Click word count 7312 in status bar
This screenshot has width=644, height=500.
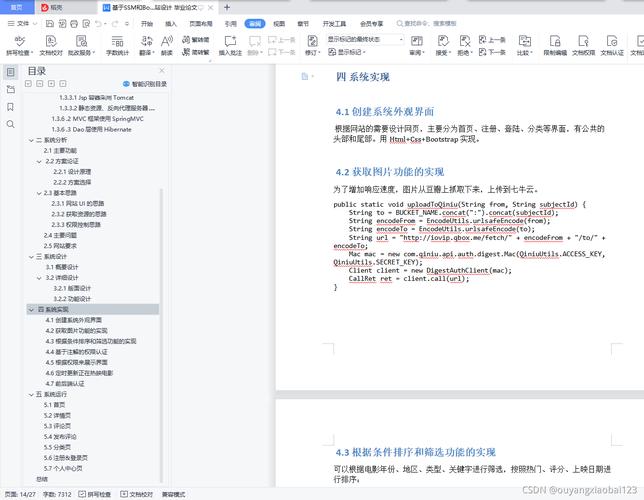57,495
